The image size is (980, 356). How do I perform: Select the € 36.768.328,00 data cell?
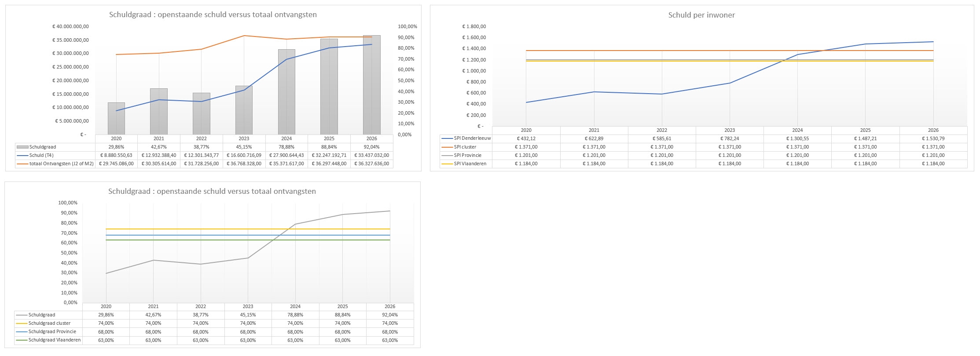244,163
